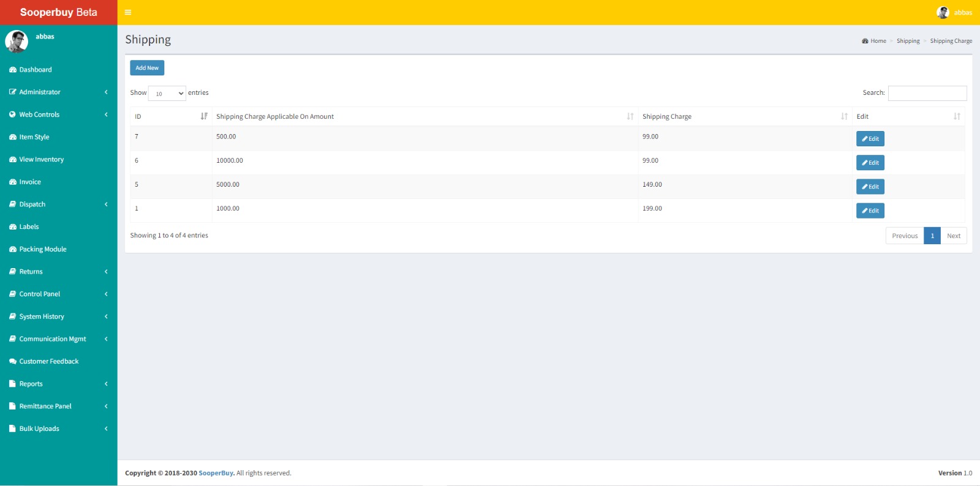Click the Home breadcrumb link
Image resolution: width=980 pixels, height=486 pixels.
point(878,41)
